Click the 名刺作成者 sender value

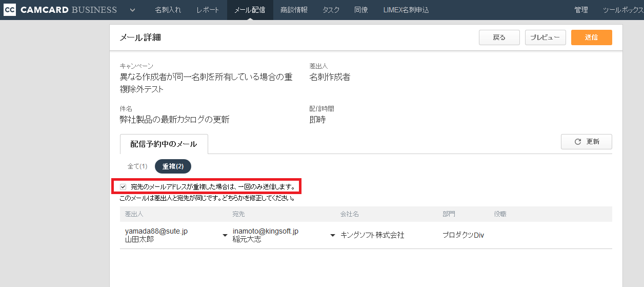(330, 77)
